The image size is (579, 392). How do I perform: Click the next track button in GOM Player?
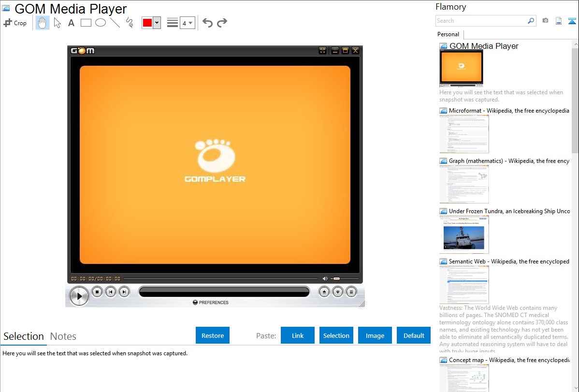(124, 292)
